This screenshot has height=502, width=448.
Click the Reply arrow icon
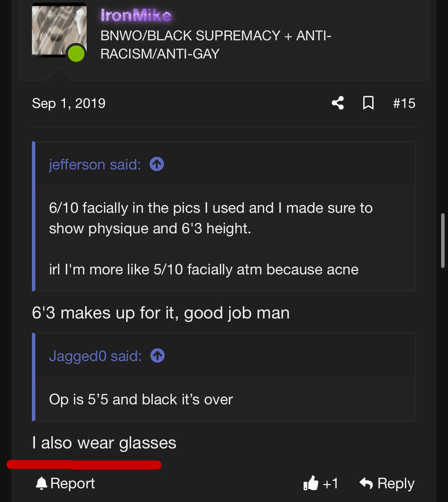point(366,483)
